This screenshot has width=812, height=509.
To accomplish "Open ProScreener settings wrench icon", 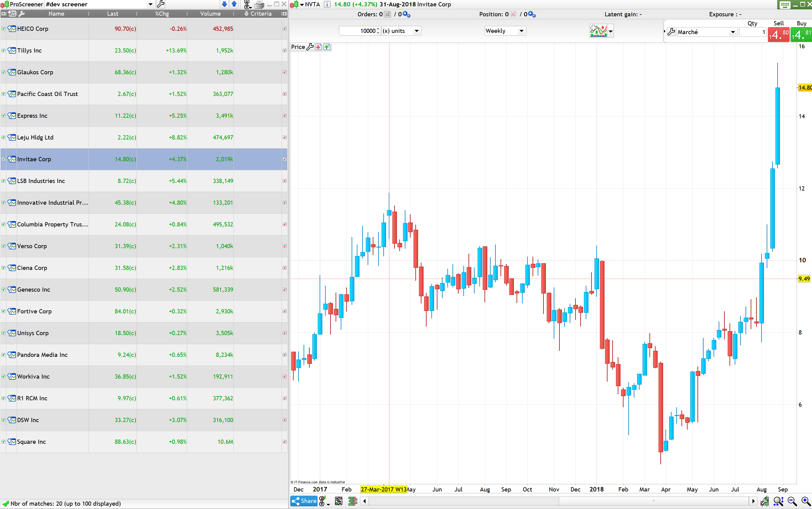I will pos(161,4).
